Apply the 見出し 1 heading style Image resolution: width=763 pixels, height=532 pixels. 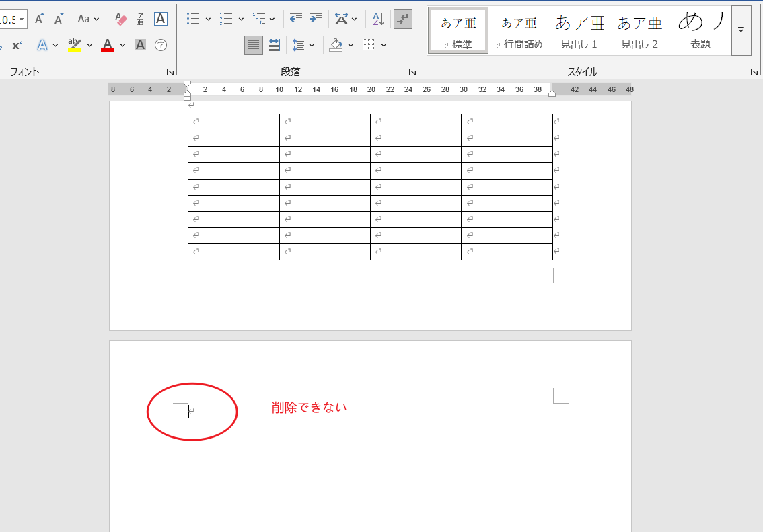coord(580,30)
